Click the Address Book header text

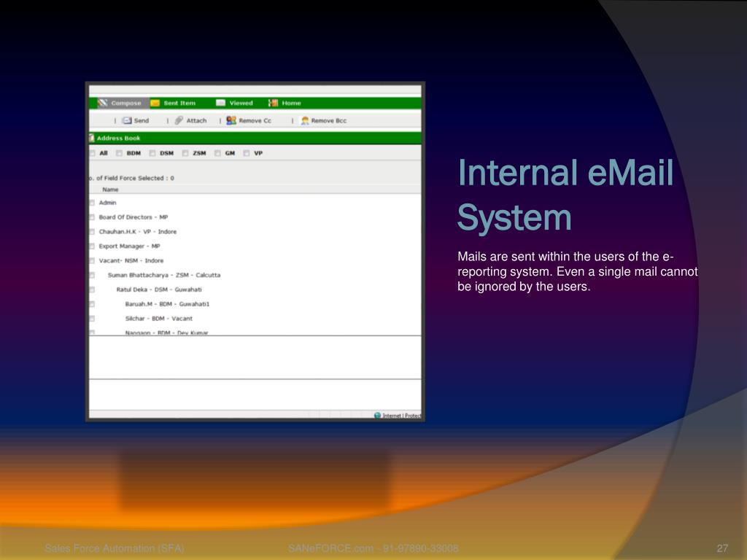coord(119,138)
